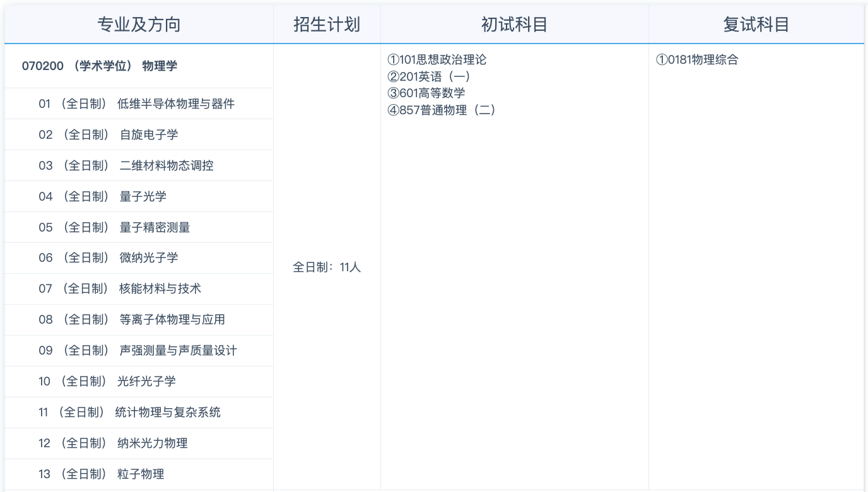Click the 全日制：11人 enrollment cell

coord(327,267)
